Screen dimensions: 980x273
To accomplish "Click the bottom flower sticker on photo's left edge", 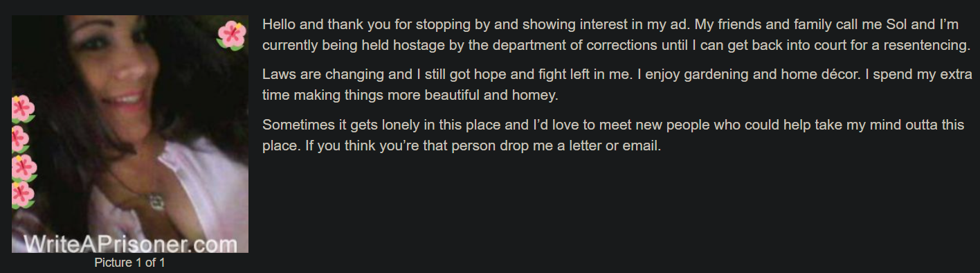I will coord(22,195).
